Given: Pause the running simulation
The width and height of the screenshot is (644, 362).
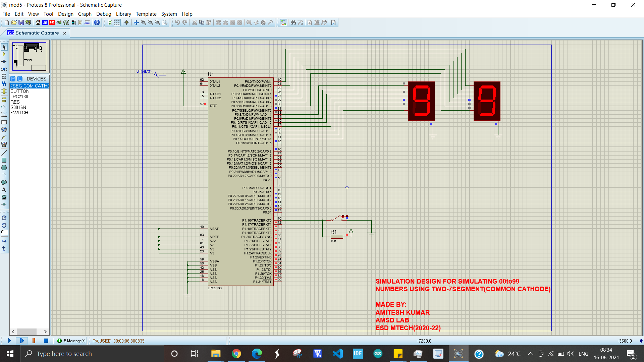Looking at the screenshot, I should tap(34, 341).
